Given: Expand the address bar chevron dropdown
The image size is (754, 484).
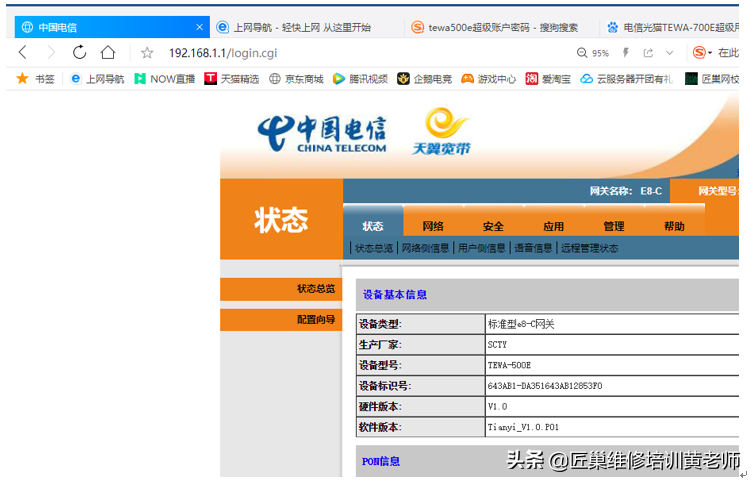Looking at the screenshot, I should tap(669, 53).
